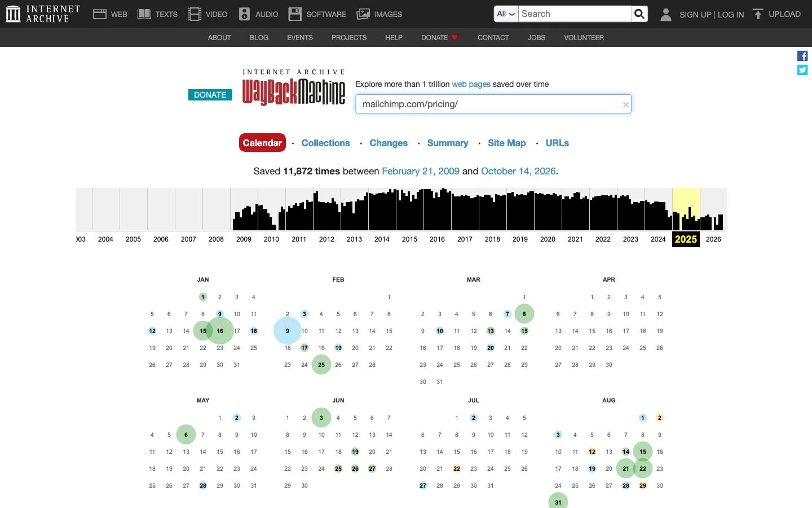This screenshot has height=508, width=812.
Task: Open the URLs tab
Action: (557, 143)
